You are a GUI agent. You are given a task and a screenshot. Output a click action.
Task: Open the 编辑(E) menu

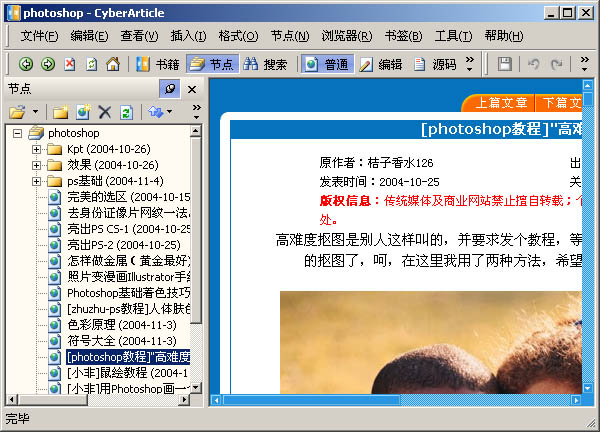[x=89, y=36]
